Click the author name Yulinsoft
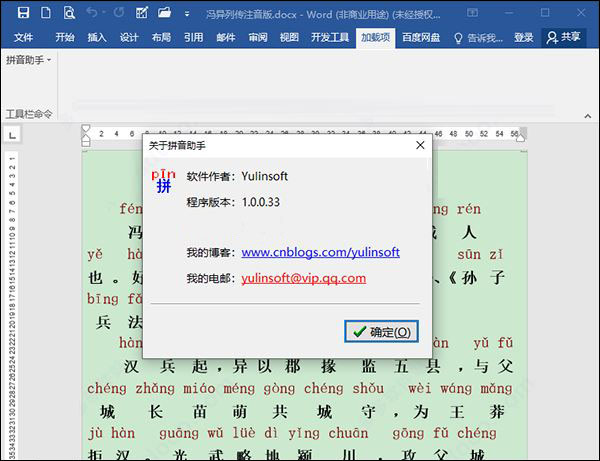The height and width of the screenshot is (461, 600). point(264,176)
